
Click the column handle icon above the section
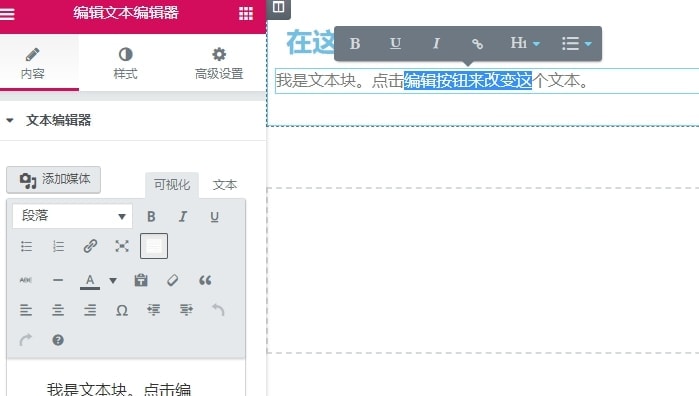coord(279,7)
